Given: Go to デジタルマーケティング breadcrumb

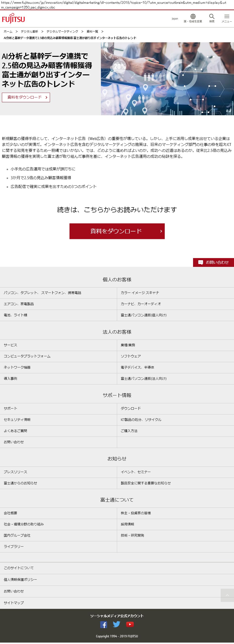Looking at the screenshot, I should point(62,32).
